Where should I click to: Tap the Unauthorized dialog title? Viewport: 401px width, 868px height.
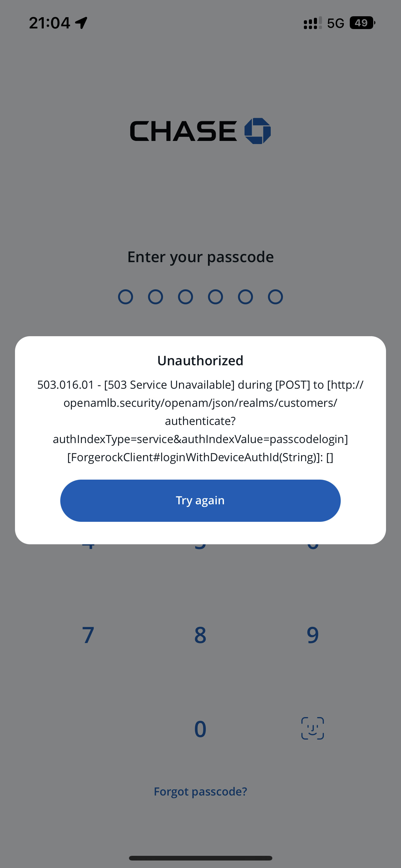click(x=200, y=361)
